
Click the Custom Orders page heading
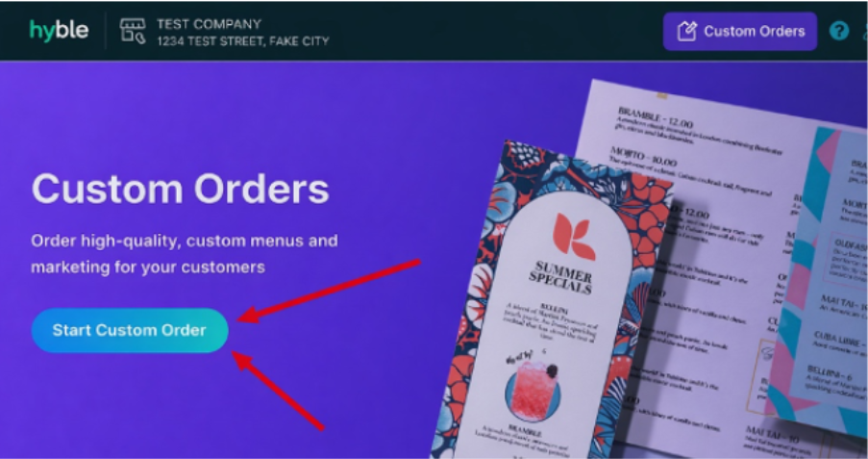(181, 189)
